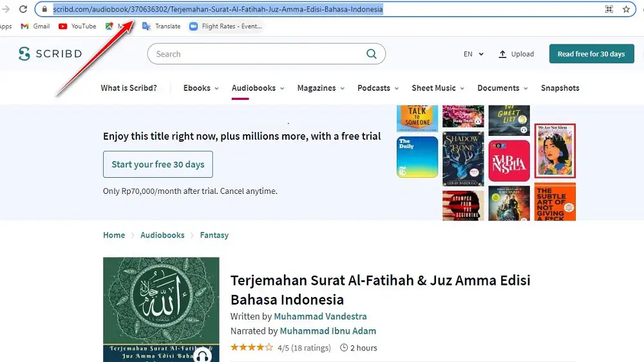Click the magnifying glass search icon

(x=372, y=54)
